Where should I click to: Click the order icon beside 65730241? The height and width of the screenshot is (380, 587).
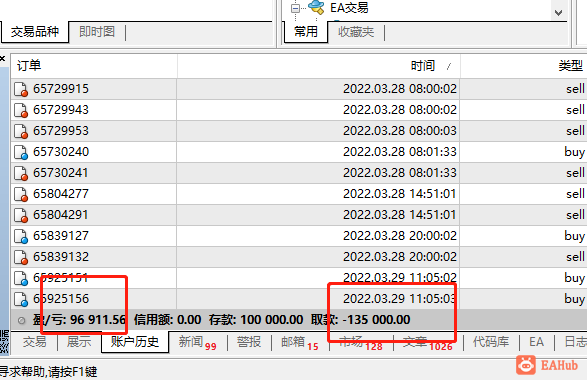click(x=21, y=173)
